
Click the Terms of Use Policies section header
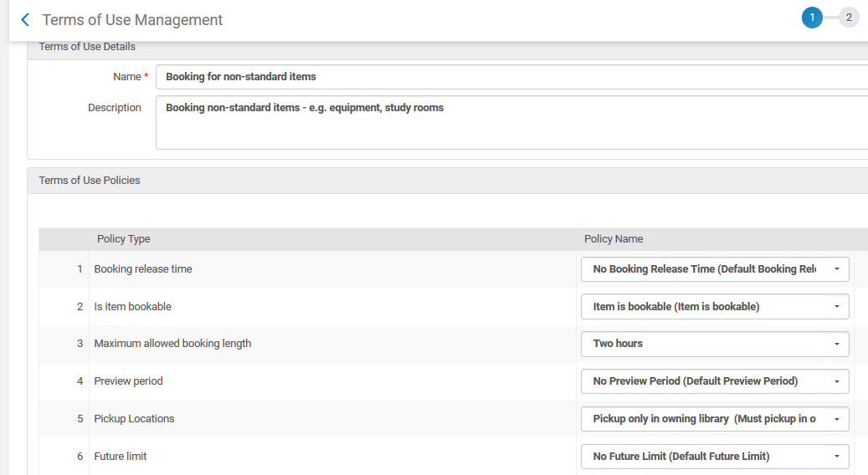pos(90,181)
